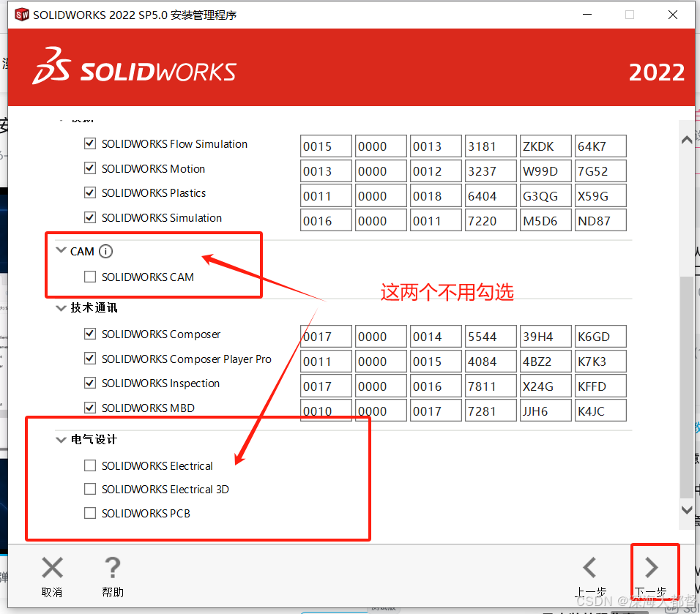700x614 pixels.
Task: Click the Cancel (取消) X icon
Action: [52, 568]
